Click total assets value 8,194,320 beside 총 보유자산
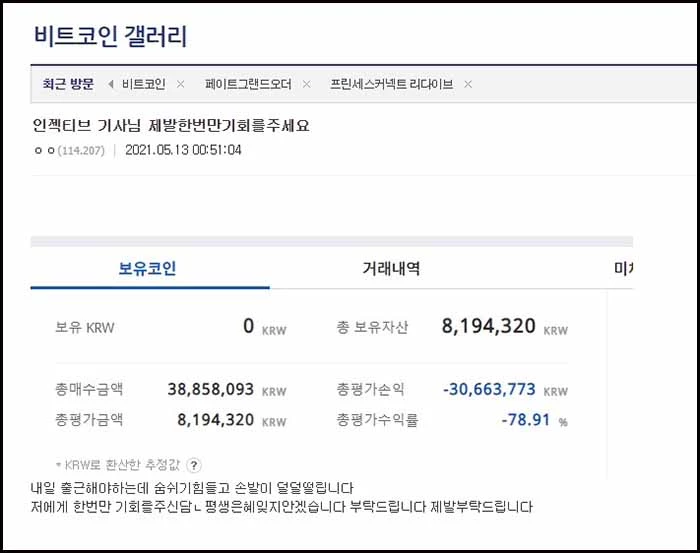This screenshot has width=700, height=553. [x=488, y=326]
